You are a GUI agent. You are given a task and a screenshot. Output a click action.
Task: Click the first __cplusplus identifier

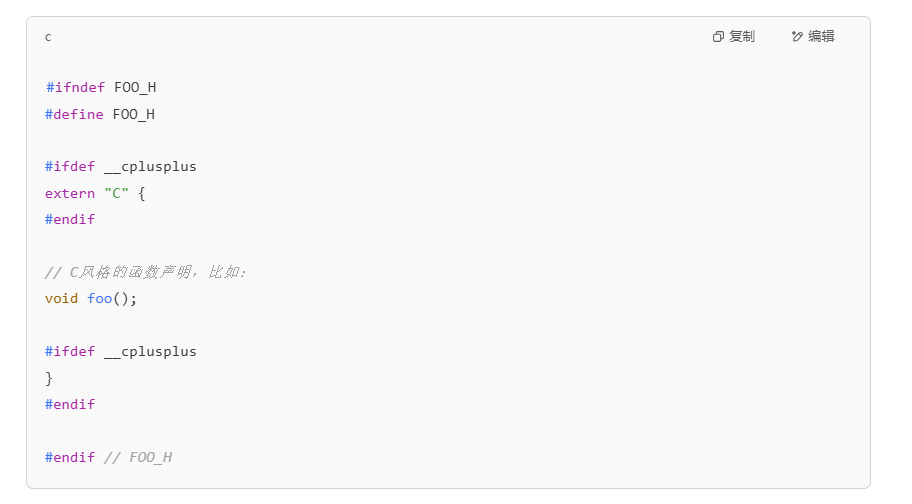pos(150,167)
